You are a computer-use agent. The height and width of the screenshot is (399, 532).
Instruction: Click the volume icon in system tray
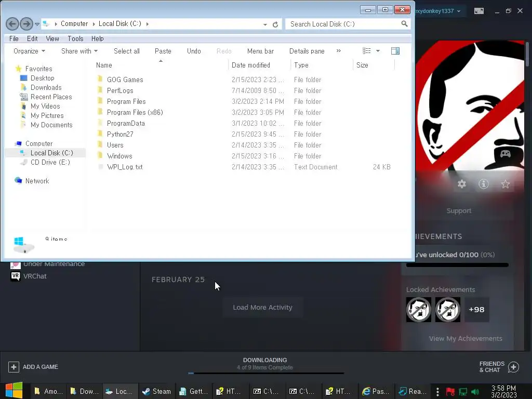coord(475,392)
